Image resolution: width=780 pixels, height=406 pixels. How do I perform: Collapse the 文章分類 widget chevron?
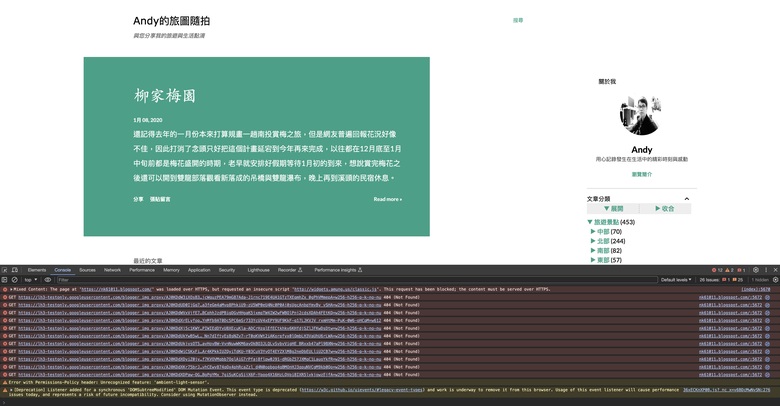[x=686, y=199]
